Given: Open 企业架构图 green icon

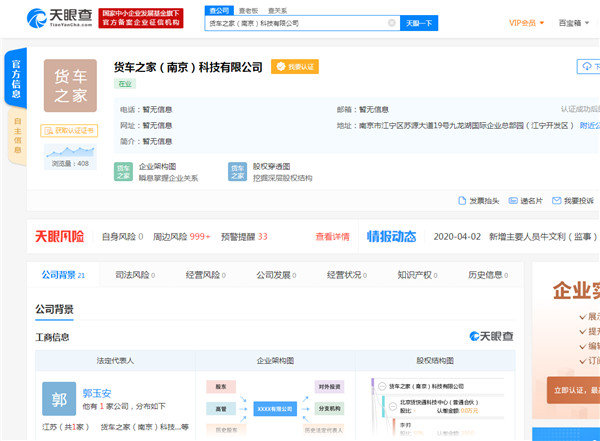Looking at the screenshot, I should 123,172.
